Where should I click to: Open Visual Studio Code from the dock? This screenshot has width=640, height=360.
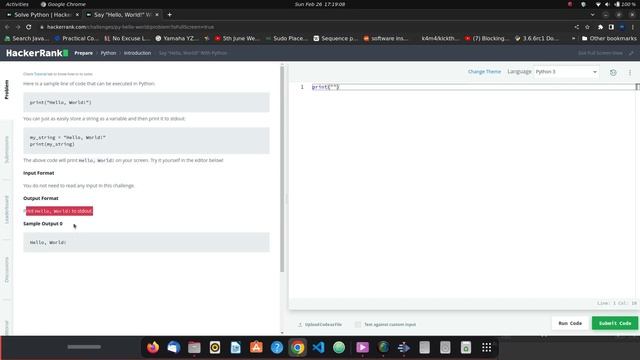click(318, 347)
